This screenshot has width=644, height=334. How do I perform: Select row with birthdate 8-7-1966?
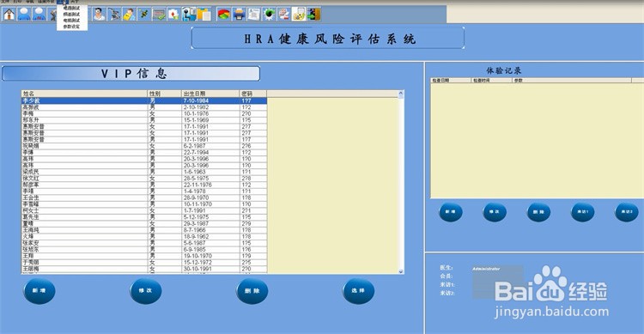click(143, 230)
